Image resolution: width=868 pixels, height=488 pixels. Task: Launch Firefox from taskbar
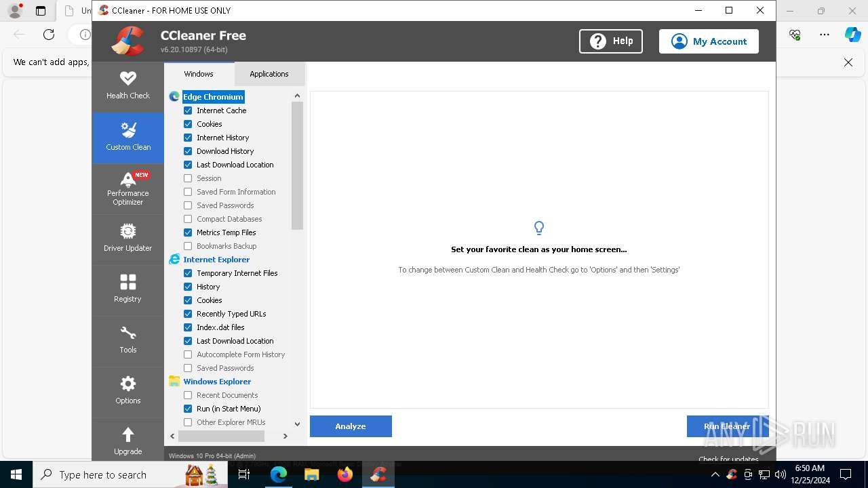(x=344, y=474)
